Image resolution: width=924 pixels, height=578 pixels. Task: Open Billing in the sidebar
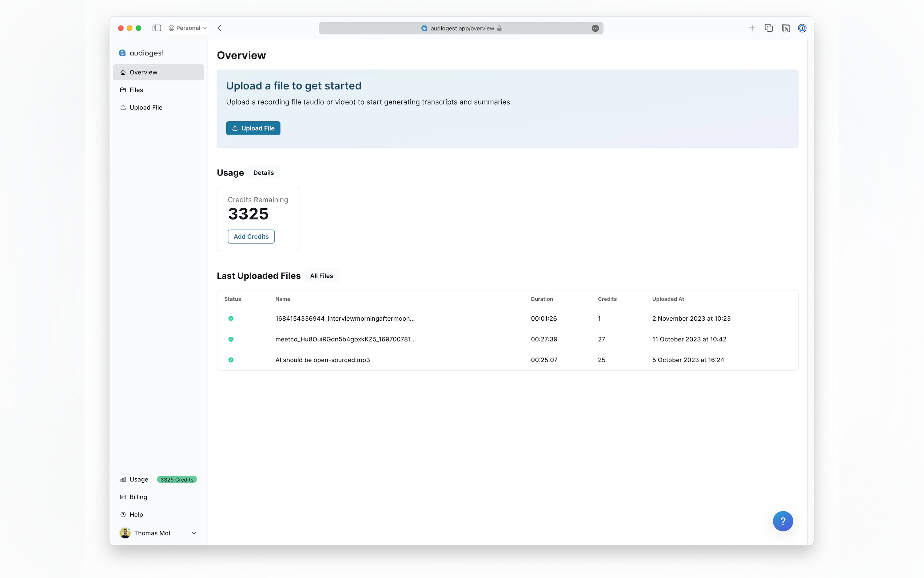[x=138, y=497]
